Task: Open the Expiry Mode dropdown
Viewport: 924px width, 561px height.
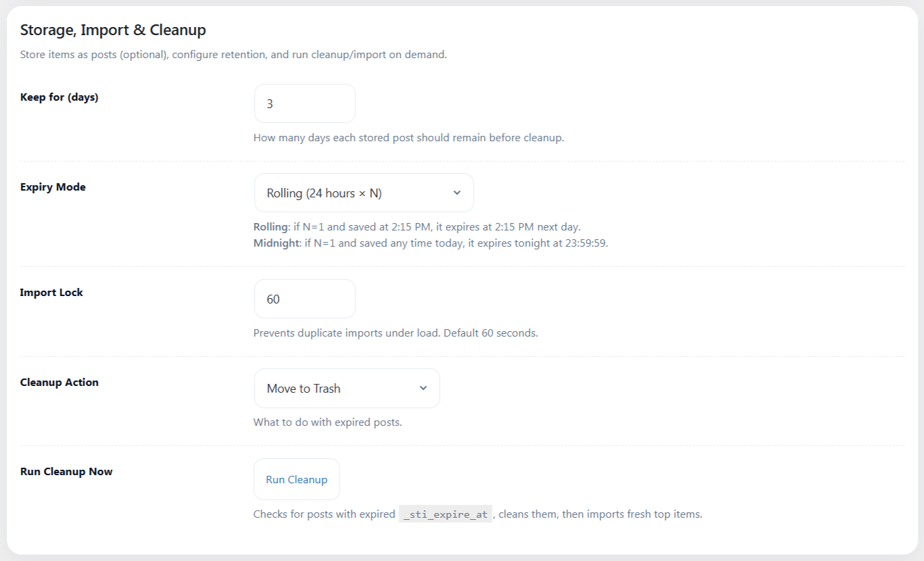Action: [x=364, y=193]
